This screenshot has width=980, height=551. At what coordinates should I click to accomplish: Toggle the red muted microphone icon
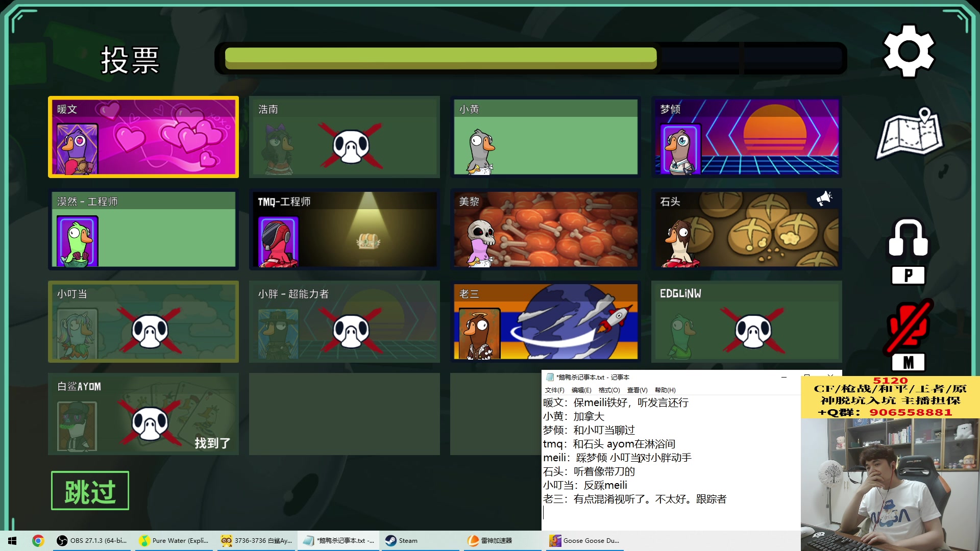pyautogui.click(x=910, y=327)
